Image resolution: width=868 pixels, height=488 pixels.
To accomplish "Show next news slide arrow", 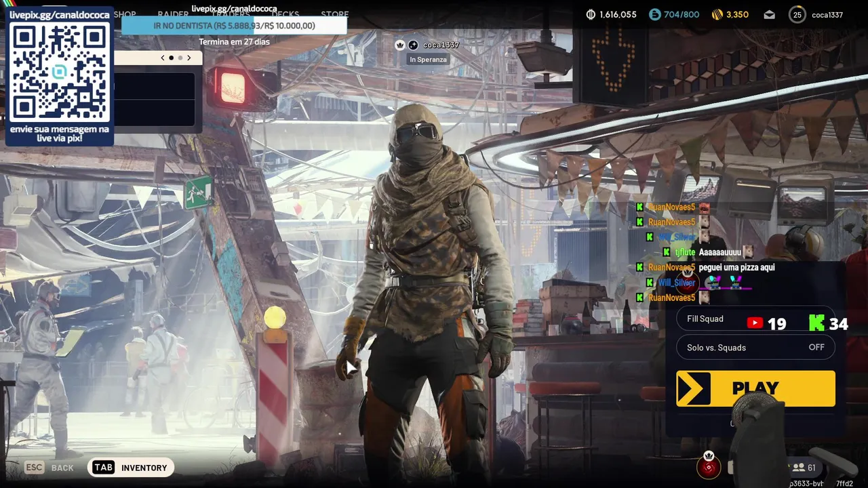I will click(189, 58).
